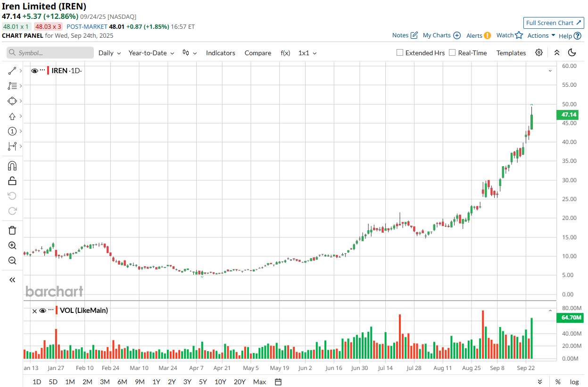Open IREN series options menu dots

pos(42,71)
